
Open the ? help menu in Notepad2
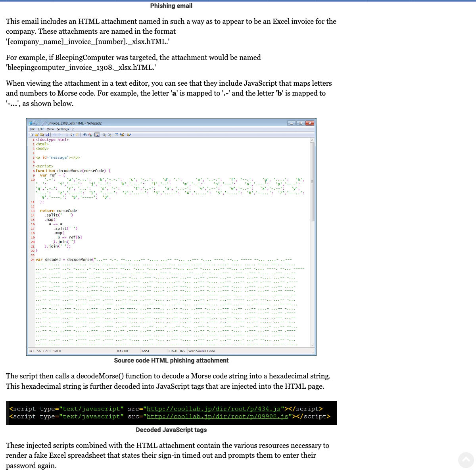(73, 129)
